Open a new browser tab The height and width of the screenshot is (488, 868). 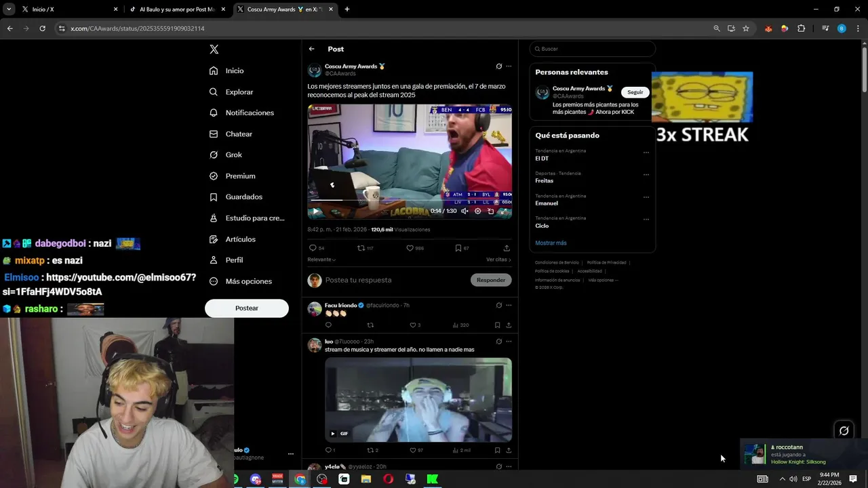[x=347, y=9]
